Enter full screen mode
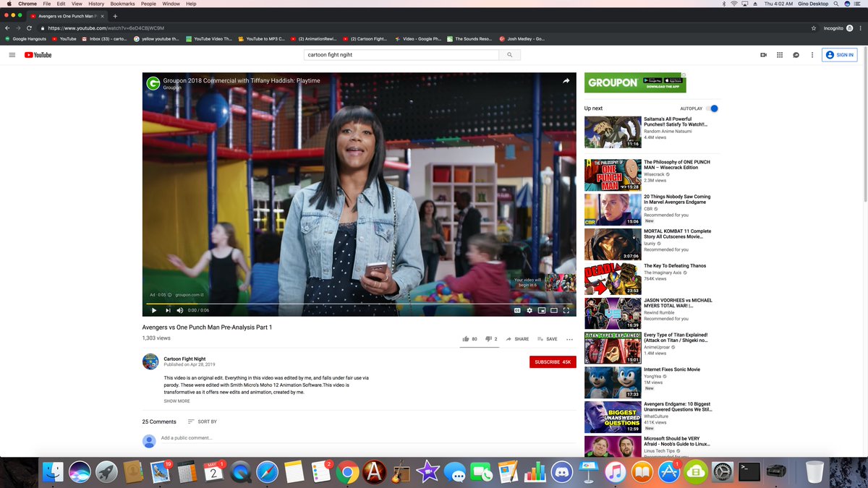Viewport: 868px width, 488px height. (566, 310)
